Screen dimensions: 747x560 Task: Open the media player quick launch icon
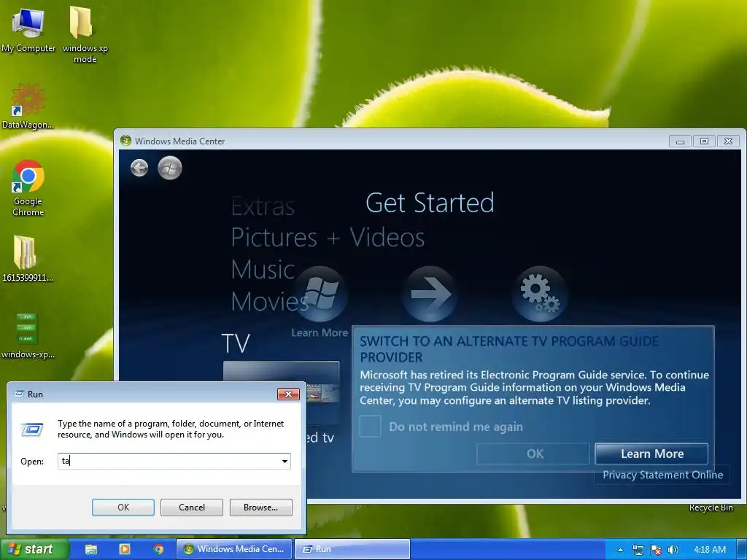pyautogui.click(x=124, y=549)
